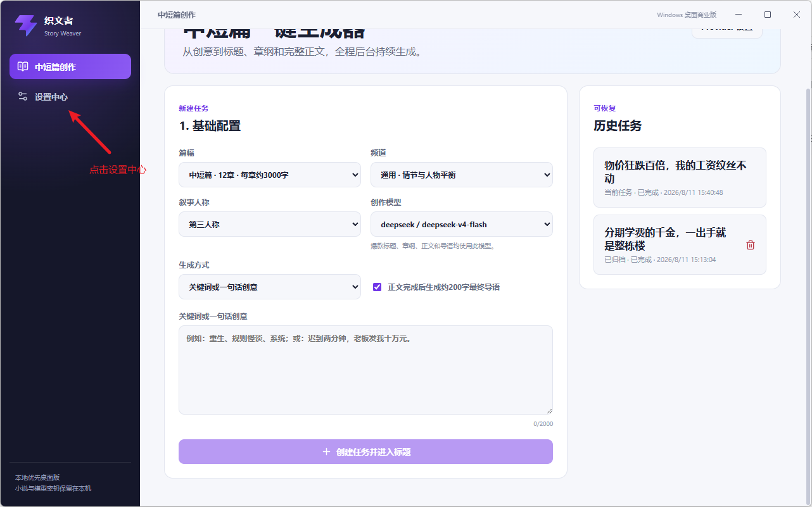Open the 创作模型 dropdown showing deepseek-v4-flash

pos(462,224)
